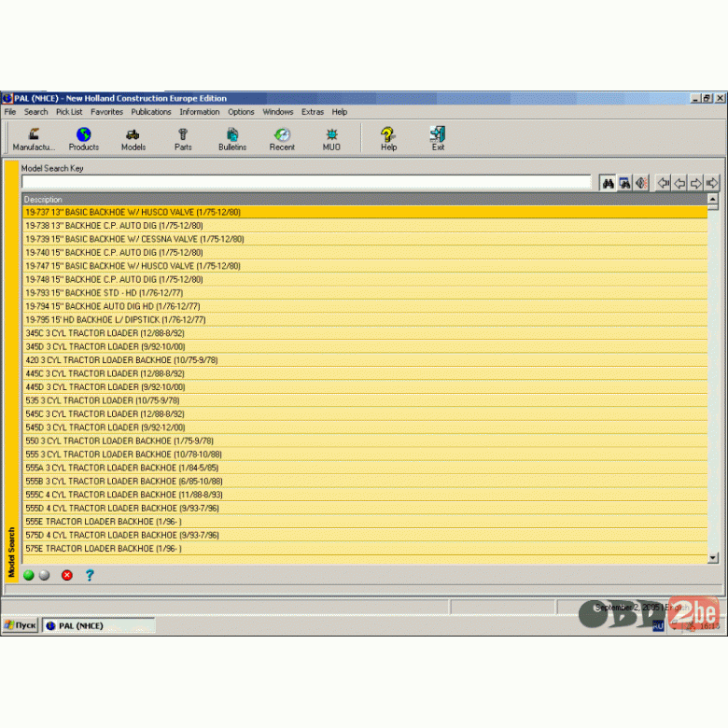The height and width of the screenshot is (728, 728).
Task: Open the Bulletins toolbar icon
Action: [x=232, y=139]
